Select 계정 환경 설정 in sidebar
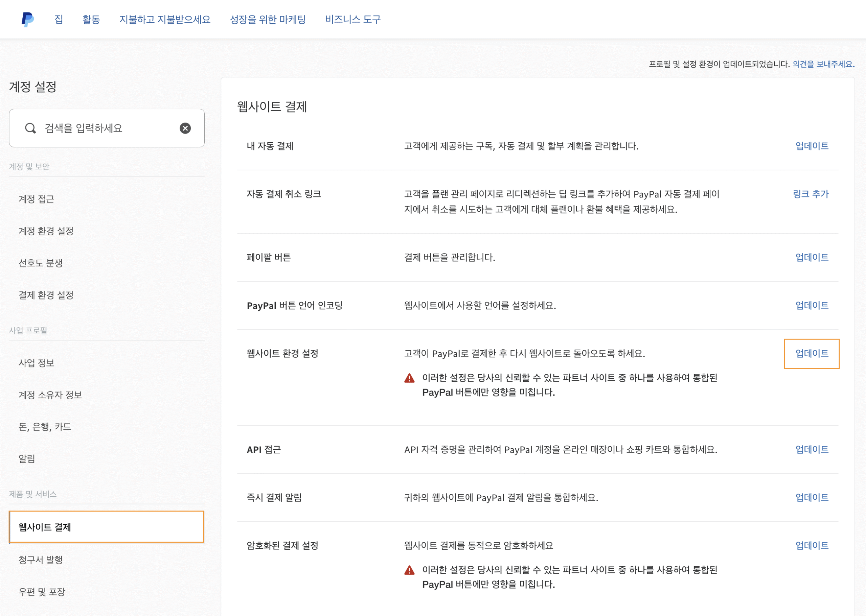Screen dimensions: 866x616 (46, 231)
